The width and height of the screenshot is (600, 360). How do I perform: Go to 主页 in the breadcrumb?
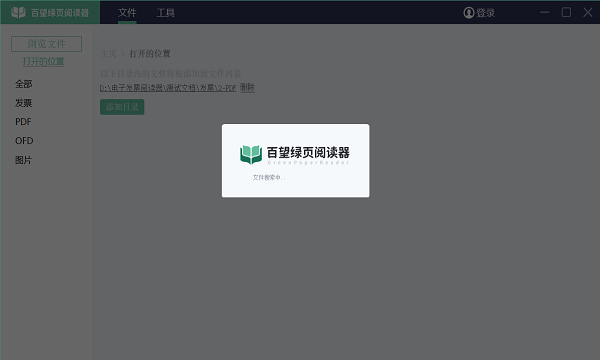108,54
